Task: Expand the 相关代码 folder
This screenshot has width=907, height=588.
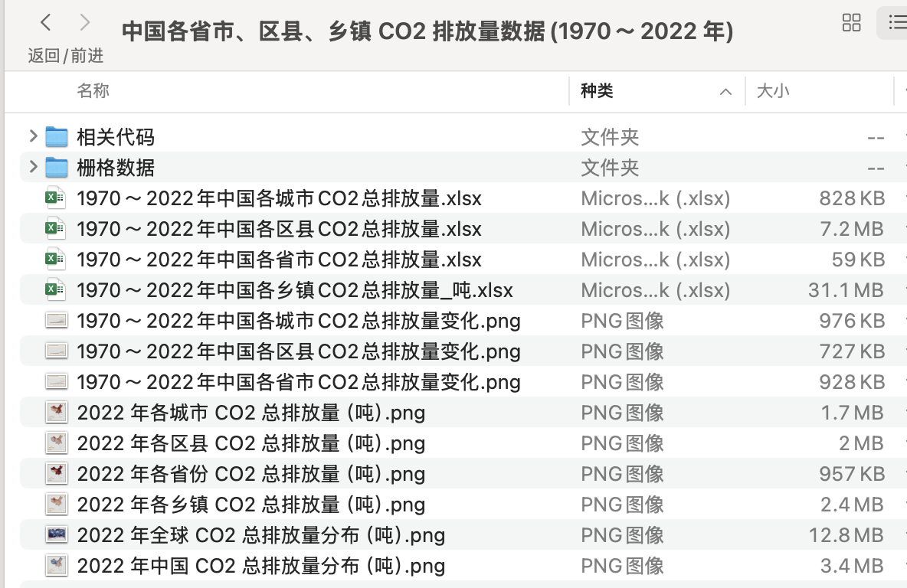Action: tap(33, 137)
